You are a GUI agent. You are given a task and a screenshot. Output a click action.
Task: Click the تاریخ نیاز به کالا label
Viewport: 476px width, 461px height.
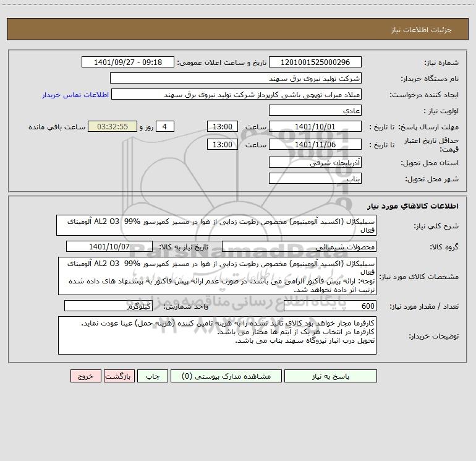pyautogui.click(x=184, y=247)
